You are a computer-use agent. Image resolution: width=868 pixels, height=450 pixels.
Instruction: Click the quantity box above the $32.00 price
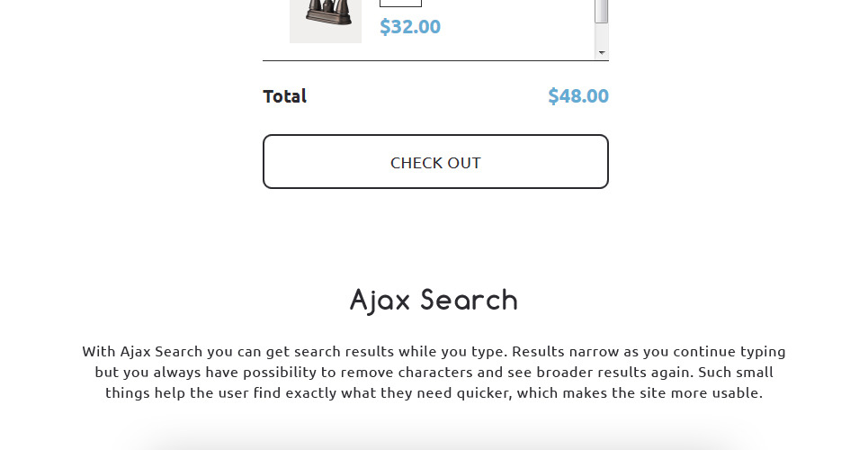coord(400,3)
